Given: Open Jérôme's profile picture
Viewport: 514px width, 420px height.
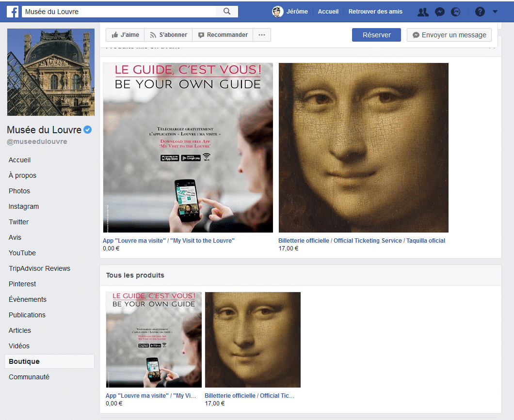Looking at the screenshot, I should tap(278, 12).
